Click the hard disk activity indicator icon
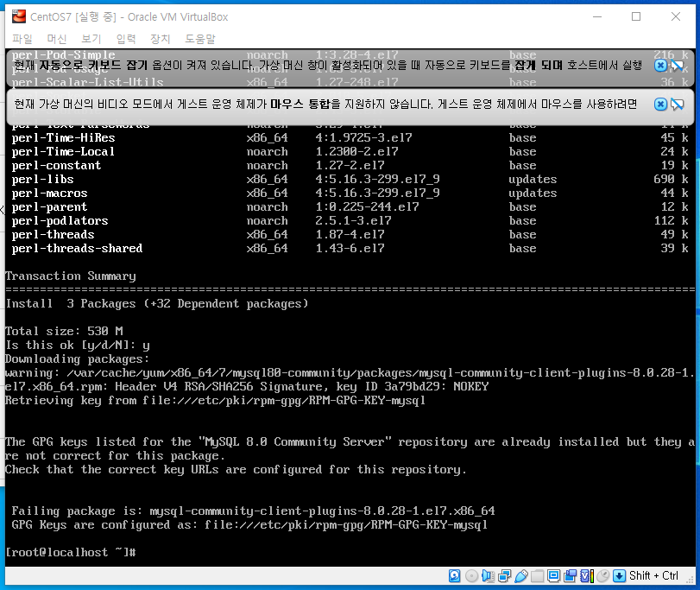700x590 pixels. click(x=455, y=576)
